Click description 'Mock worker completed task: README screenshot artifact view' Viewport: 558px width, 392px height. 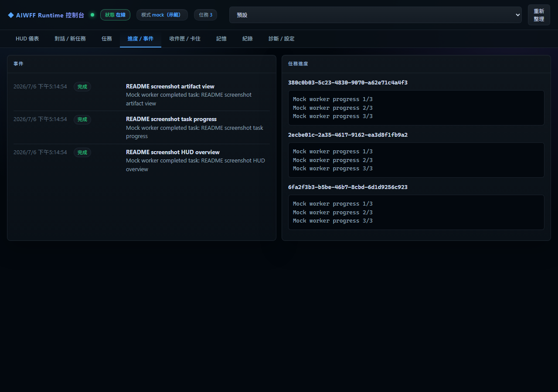pyautogui.click(x=189, y=99)
